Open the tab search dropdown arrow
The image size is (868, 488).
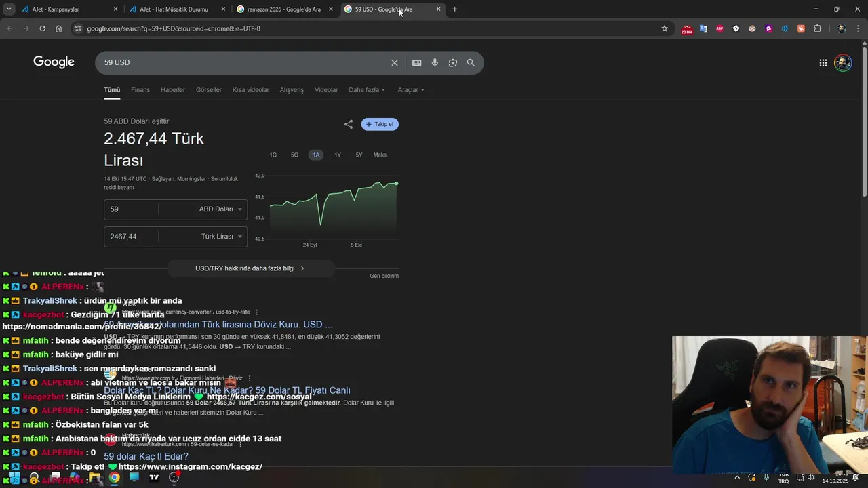pyautogui.click(x=9, y=9)
